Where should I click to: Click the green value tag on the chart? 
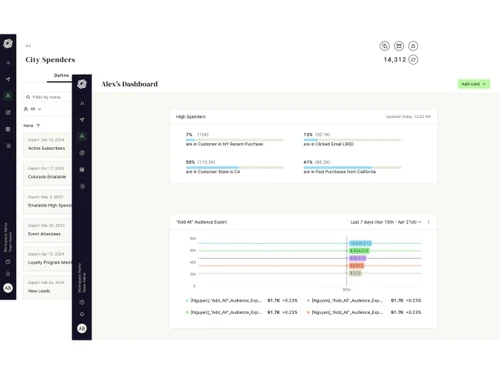tap(359, 251)
